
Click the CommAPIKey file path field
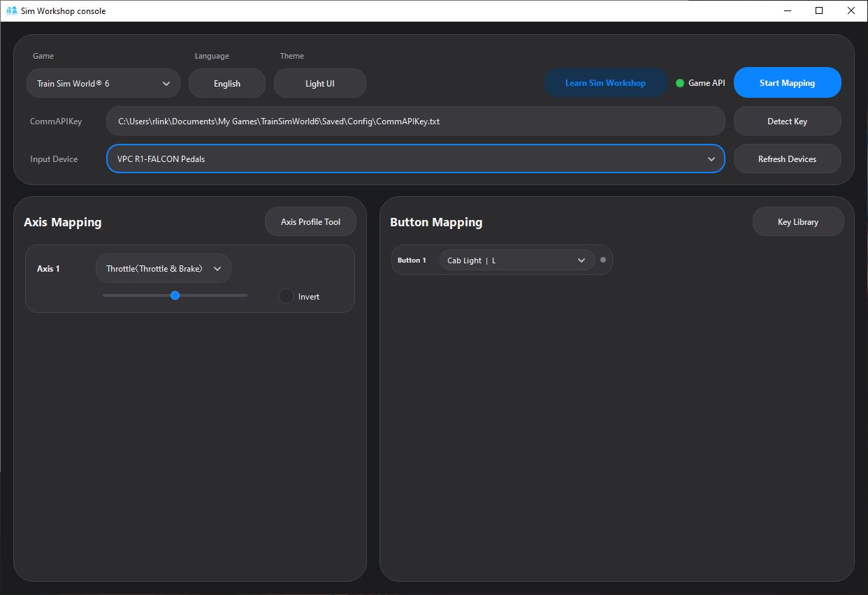coord(415,121)
